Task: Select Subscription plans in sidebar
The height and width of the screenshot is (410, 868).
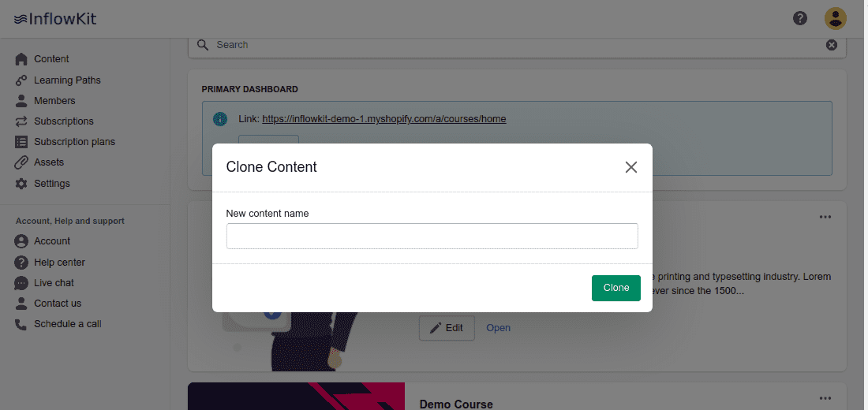Action: click(x=74, y=142)
